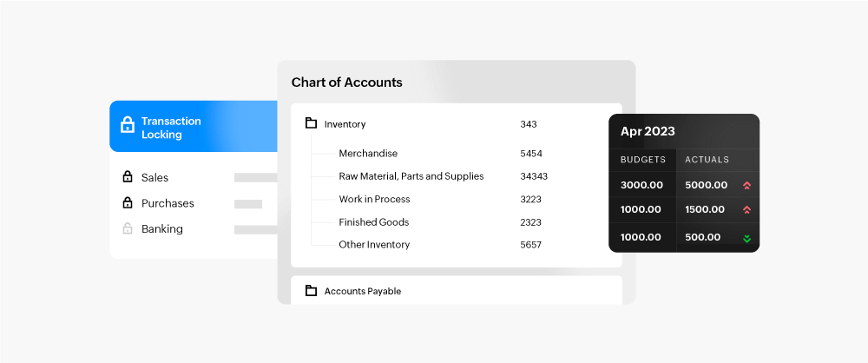Toggle the Purchases lock icon
The height and width of the screenshot is (363, 868).
click(127, 203)
